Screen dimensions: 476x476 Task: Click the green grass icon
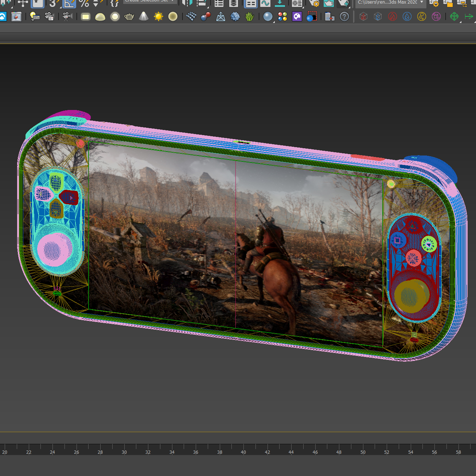tap(250, 17)
